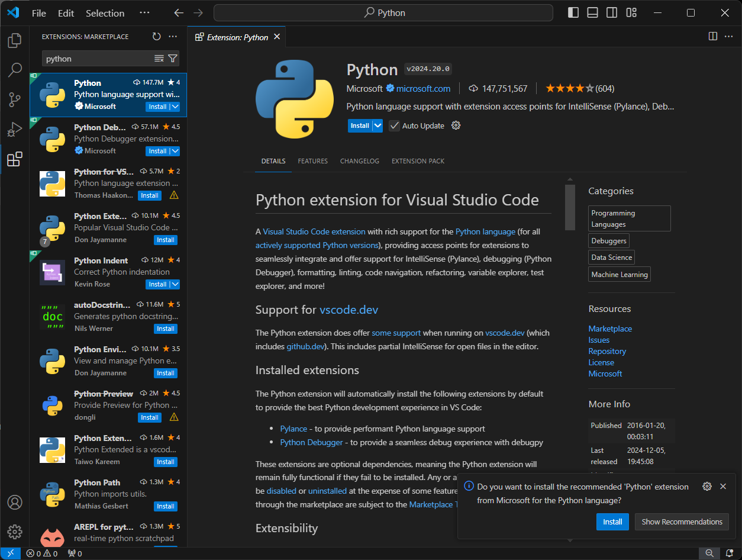
Task: Toggle primary side bar layout button
Action: tap(573, 13)
